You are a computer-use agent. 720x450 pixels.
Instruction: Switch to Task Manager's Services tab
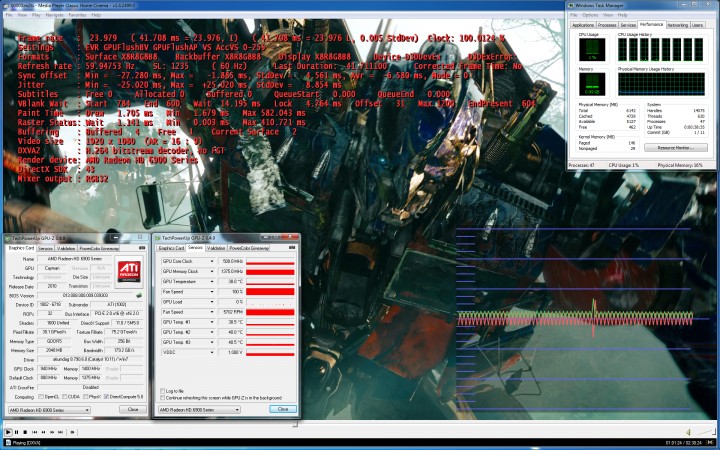(628, 25)
